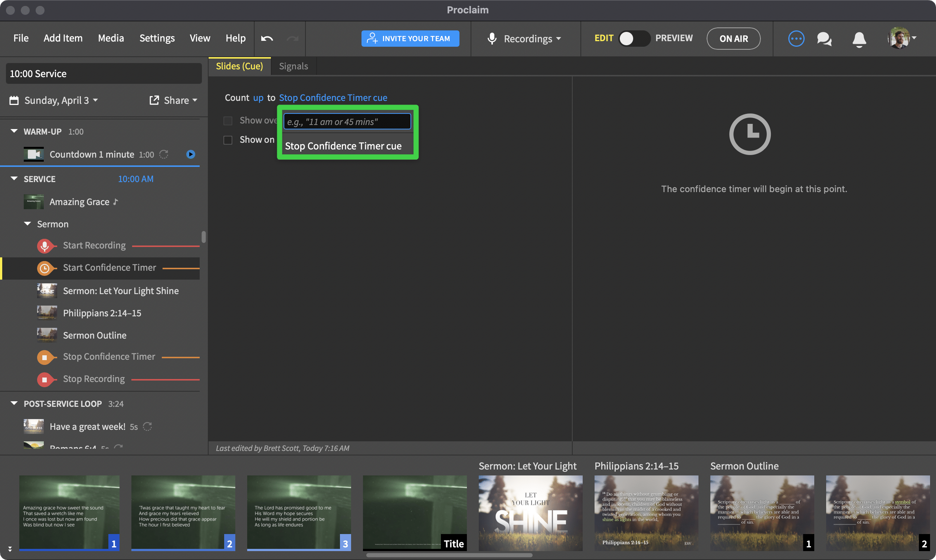Click the large clock icon in preview pane
The width and height of the screenshot is (936, 560).
(x=749, y=134)
